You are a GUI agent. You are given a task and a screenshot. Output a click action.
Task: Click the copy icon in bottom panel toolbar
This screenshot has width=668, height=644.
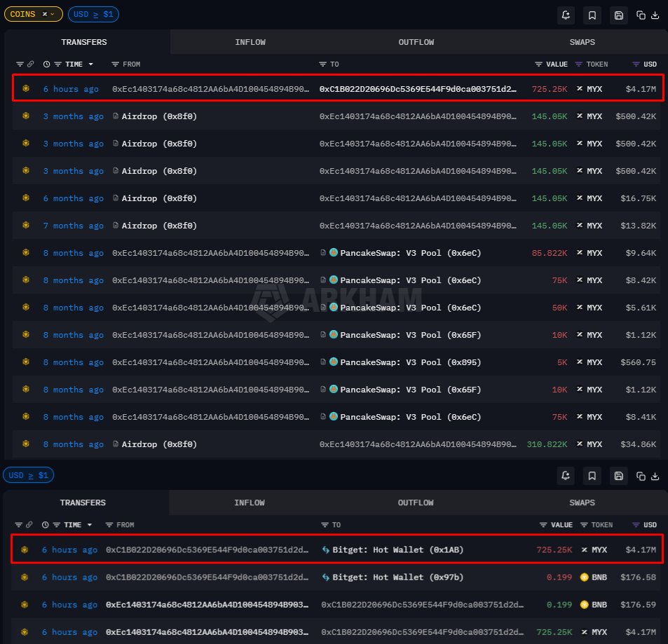coord(641,476)
